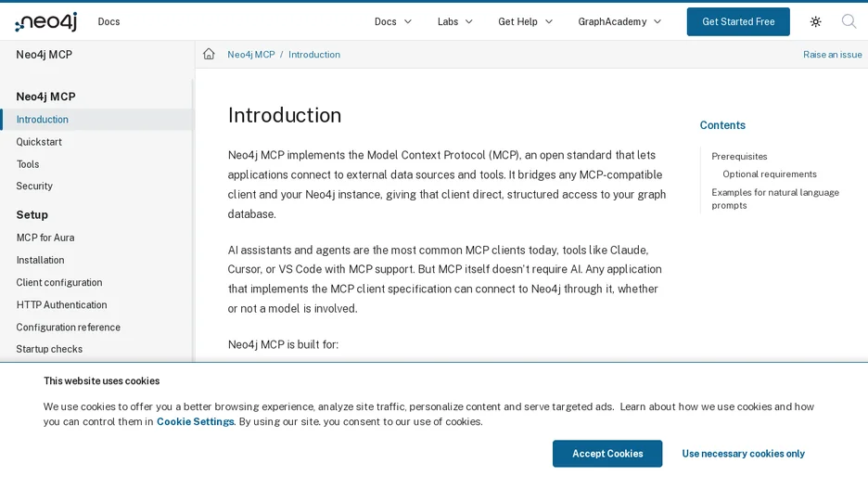868x489 pixels.
Task: Toggle the light/dark theme sun icon
Action: pyautogui.click(x=815, y=21)
